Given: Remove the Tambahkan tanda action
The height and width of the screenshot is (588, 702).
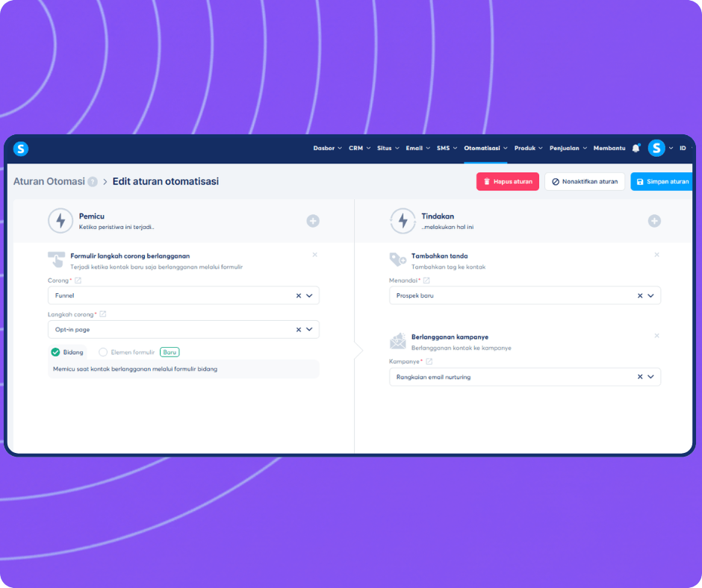Looking at the screenshot, I should [656, 254].
